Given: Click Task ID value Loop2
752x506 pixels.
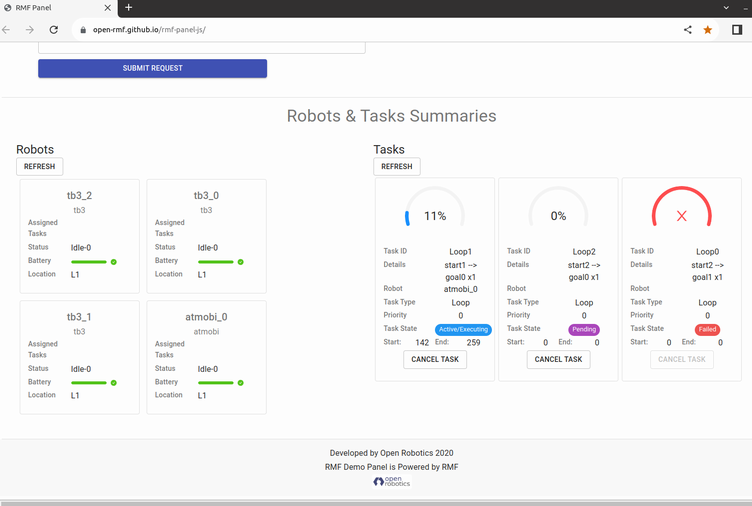Looking at the screenshot, I should pos(584,251).
